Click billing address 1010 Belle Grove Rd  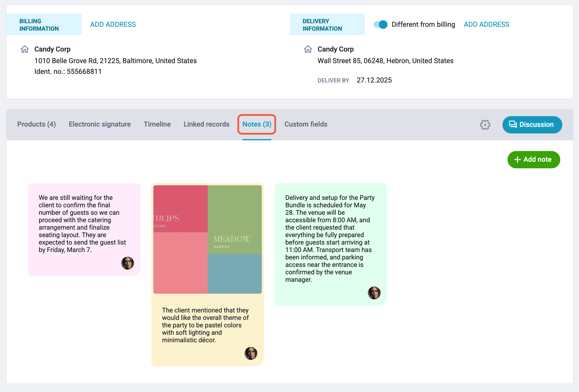click(x=116, y=61)
